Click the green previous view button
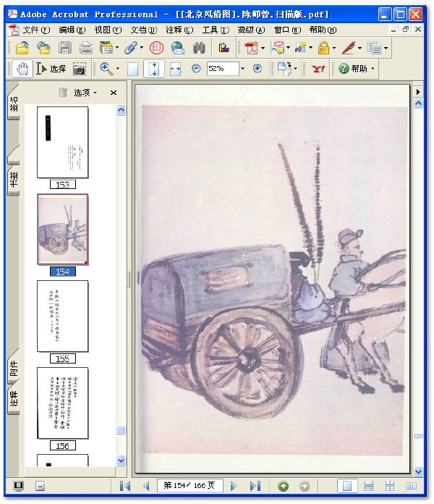Image resolution: width=434 pixels, height=504 pixels. 283,486
